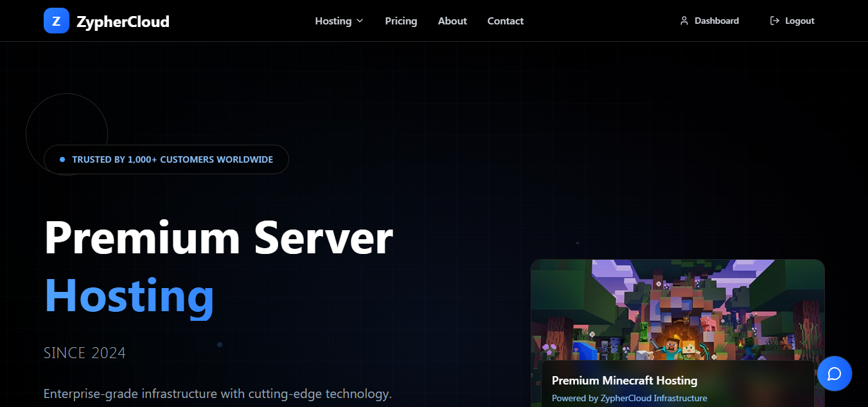Click the Trusted by 1,000+ customers badge
The width and height of the screenshot is (868, 407).
[166, 159]
